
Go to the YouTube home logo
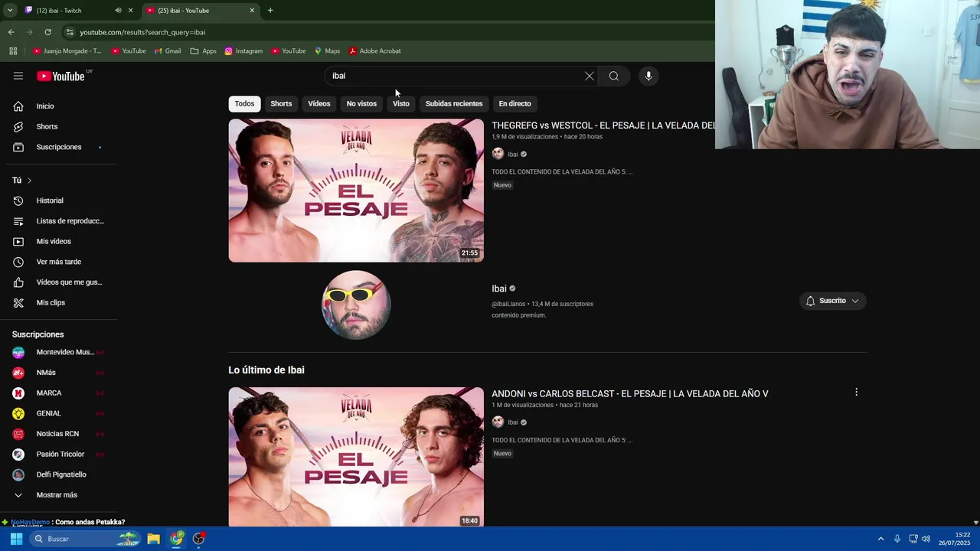pos(60,76)
